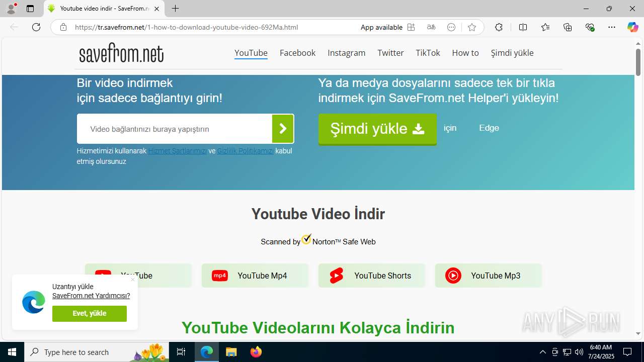Open the Windows Start menu

coord(12,352)
